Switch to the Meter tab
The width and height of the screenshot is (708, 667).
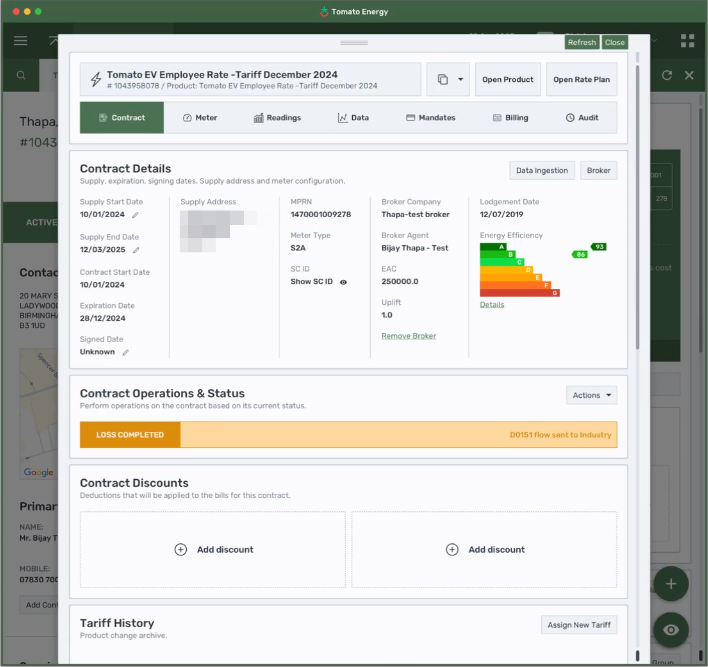click(200, 118)
